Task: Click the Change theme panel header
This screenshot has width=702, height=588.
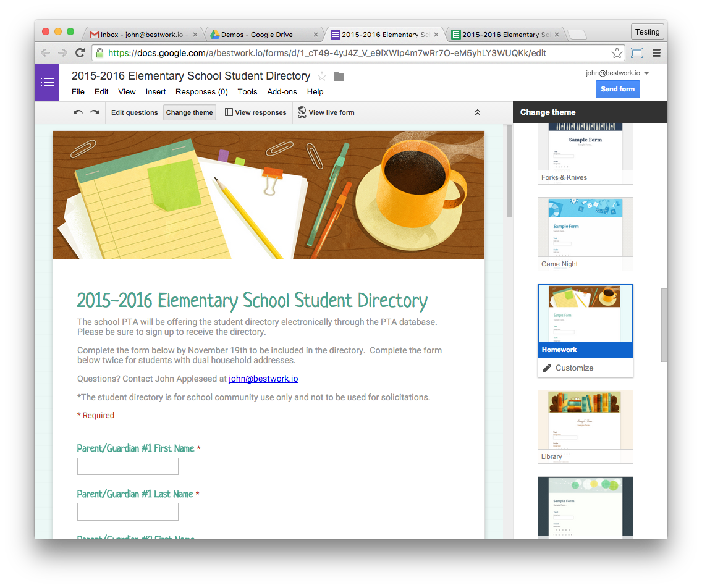Action: (590, 112)
